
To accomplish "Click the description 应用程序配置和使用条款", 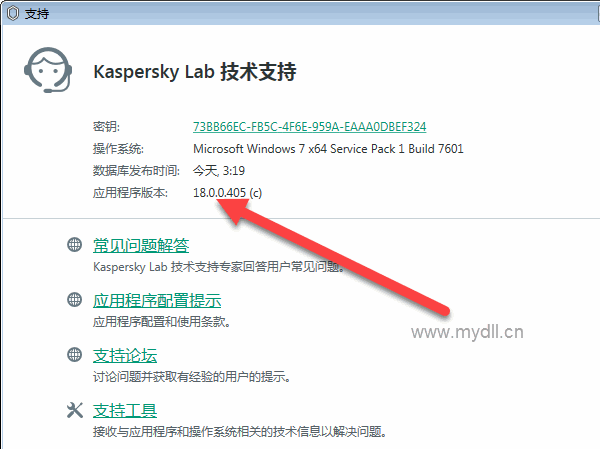I will click(162, 322).
